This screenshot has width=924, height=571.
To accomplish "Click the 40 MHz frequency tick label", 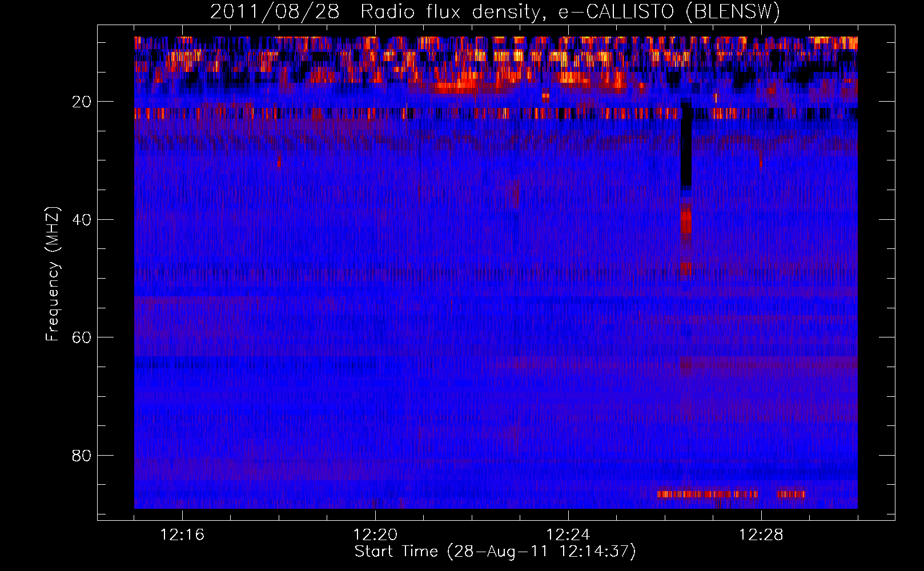I will 82,220.
